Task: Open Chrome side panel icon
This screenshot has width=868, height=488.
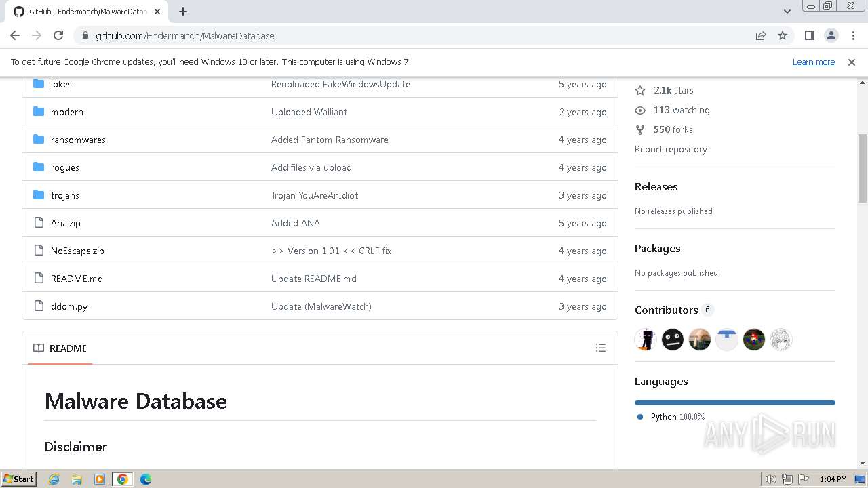Action: [x=809, y=36]
